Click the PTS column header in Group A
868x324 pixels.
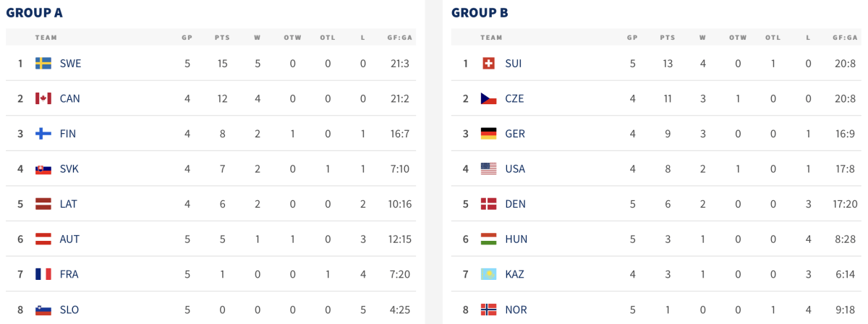[221, 38]
